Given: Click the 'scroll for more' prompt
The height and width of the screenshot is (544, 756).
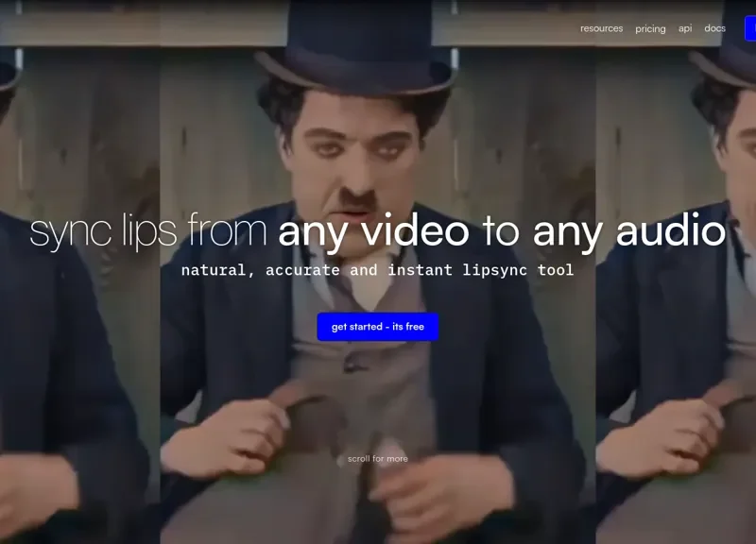Looking at the screenshot, I should tap(378, 459).
